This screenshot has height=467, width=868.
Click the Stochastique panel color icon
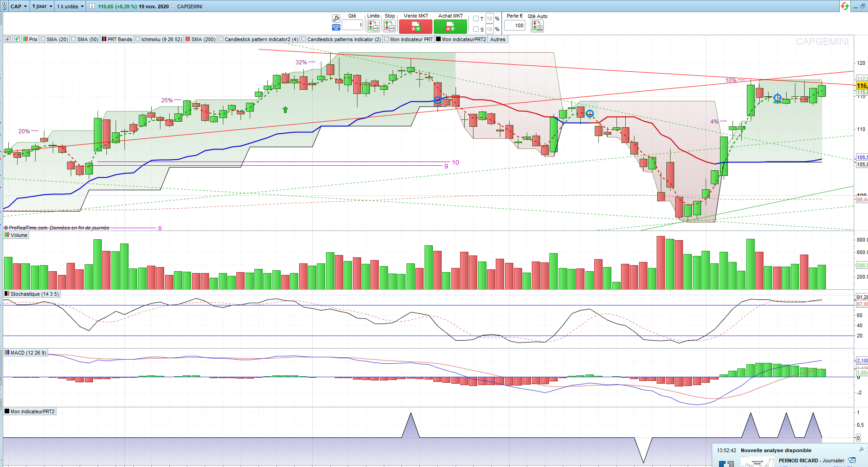[x=7, y=294]
